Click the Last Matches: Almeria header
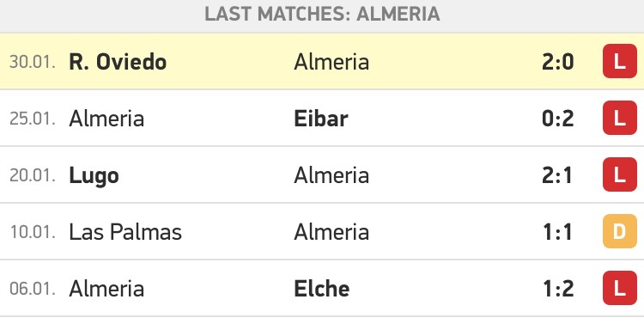This screenshot has width=644, height=330. [x=322, y=14]
